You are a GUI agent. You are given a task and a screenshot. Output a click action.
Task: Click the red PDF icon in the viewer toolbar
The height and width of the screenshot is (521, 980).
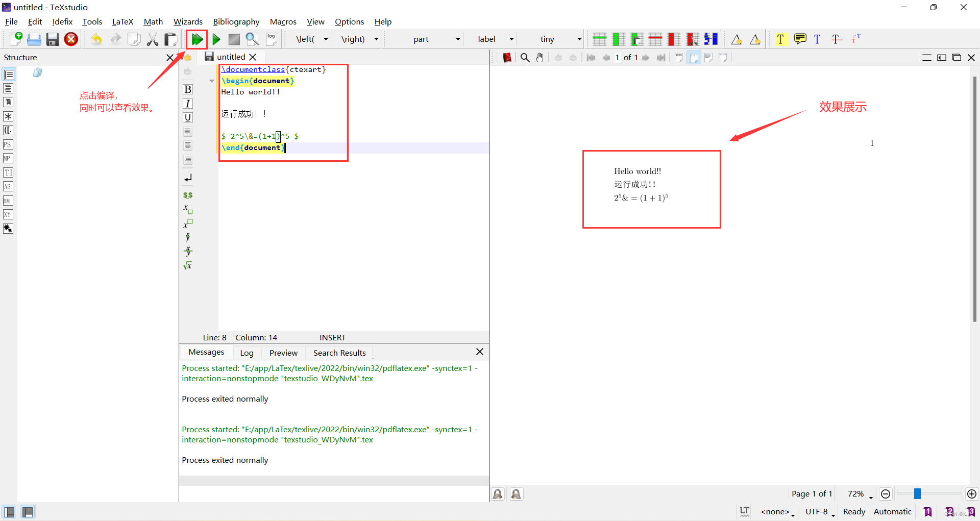click(507, 58)
